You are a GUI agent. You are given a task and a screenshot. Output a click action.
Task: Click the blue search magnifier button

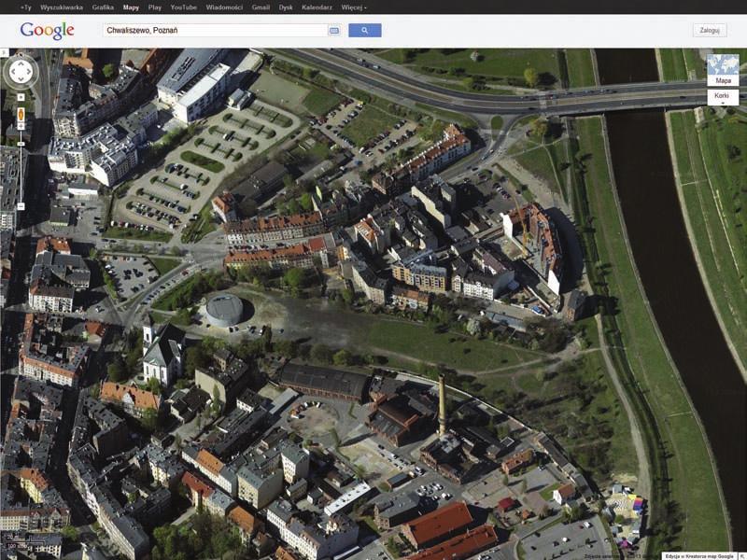364,31
